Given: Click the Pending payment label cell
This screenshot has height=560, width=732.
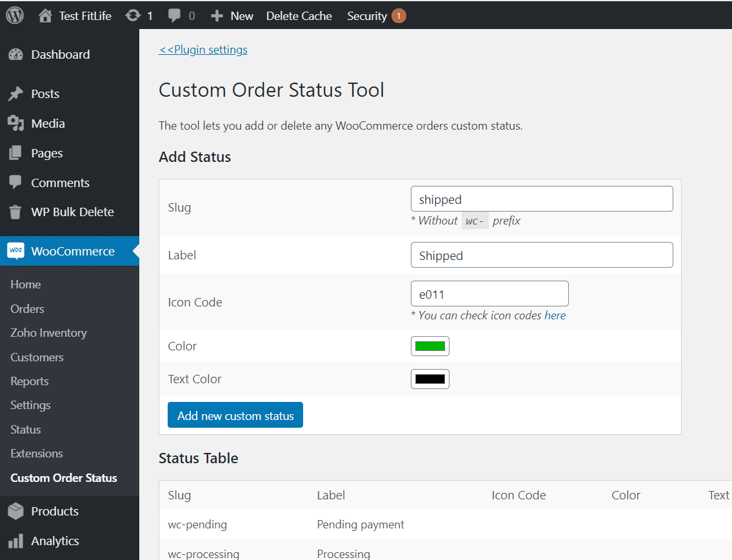Looking at the screenshot, I should (361, 525).
